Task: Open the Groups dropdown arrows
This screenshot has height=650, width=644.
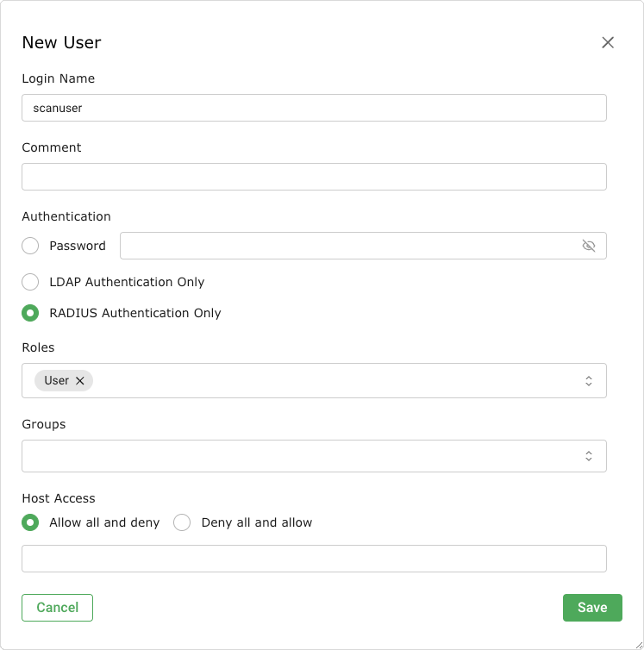Action: [x=589, y=456]
